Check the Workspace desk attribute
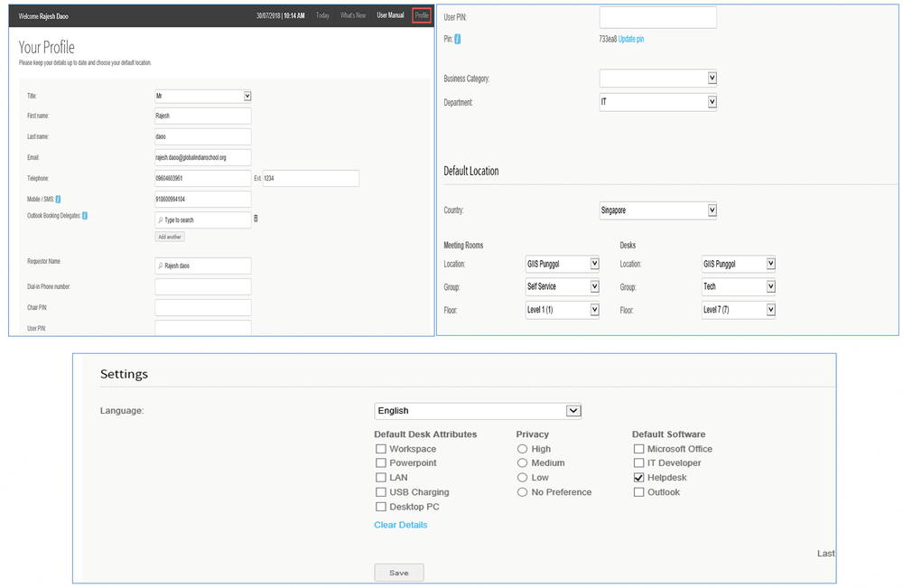This screenshot has height=588, width=903. pyautogui.click(x=381, y=449)
